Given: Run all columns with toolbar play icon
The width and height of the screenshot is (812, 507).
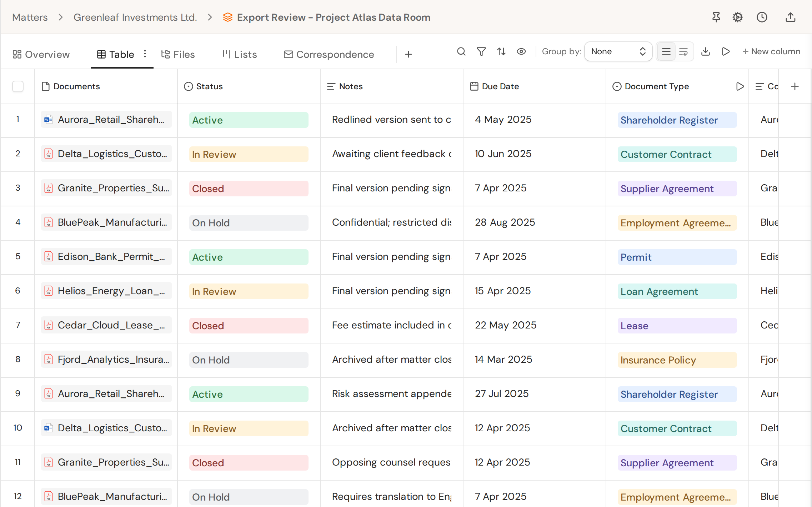Looking at the screenshot, I should coord(726,52).
